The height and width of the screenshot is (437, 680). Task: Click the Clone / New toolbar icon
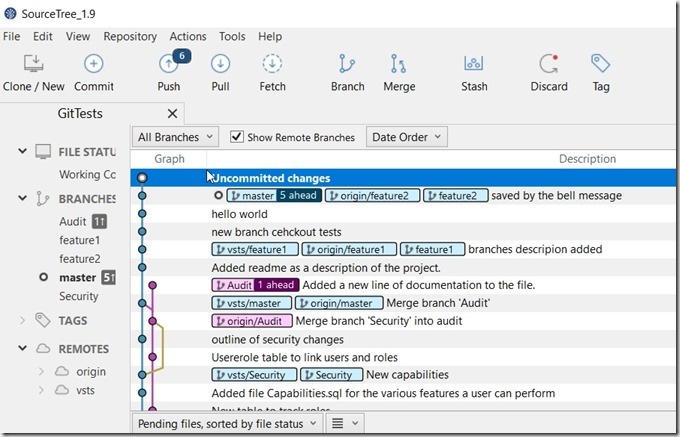33,64
